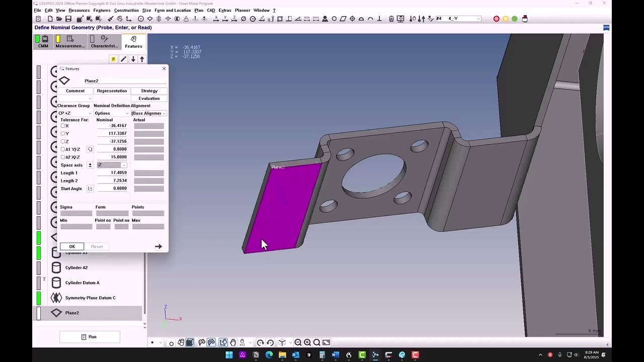This screenshot has width=644, height=362.
Task: Click the diameter symbol icon in toolbar
Action: 244,19
